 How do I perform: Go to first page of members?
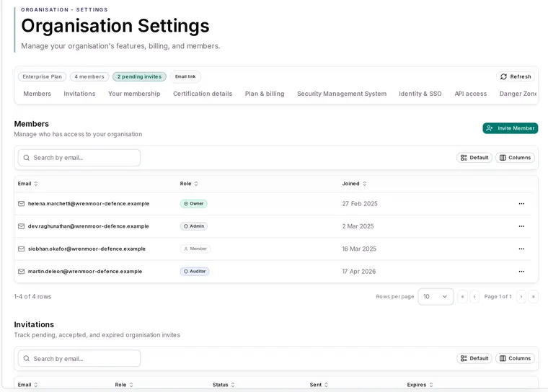[x=462, y=297]
